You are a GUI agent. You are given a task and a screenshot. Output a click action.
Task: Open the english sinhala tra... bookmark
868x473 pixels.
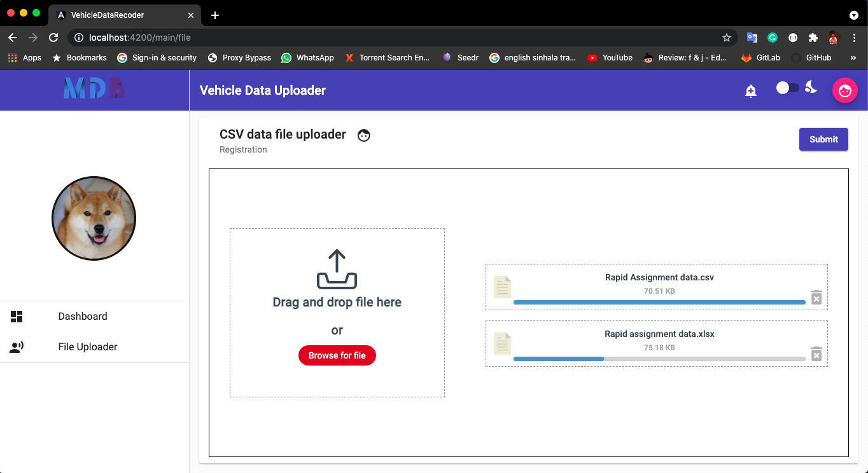point(533,58)
